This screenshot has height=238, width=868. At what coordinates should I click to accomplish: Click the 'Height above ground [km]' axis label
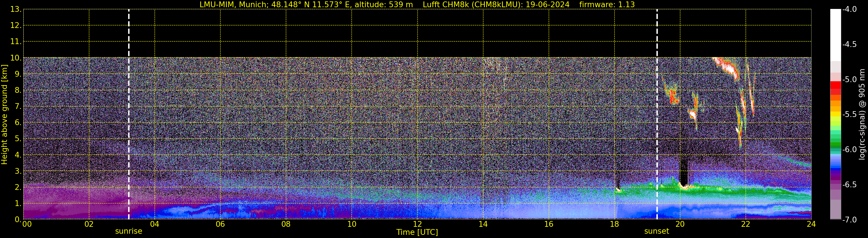[4, 115]
